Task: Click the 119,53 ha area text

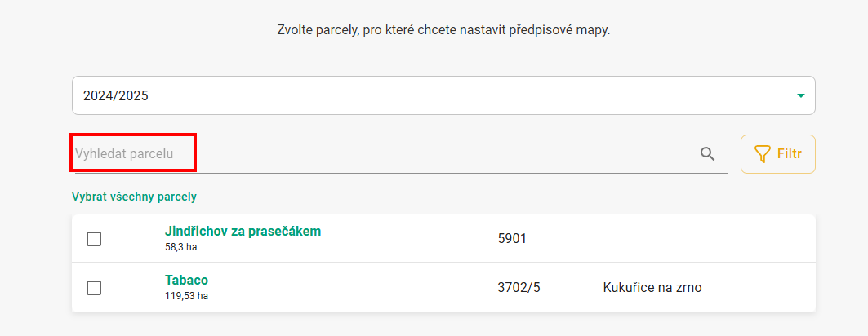Action: click(x=186, y=296)
